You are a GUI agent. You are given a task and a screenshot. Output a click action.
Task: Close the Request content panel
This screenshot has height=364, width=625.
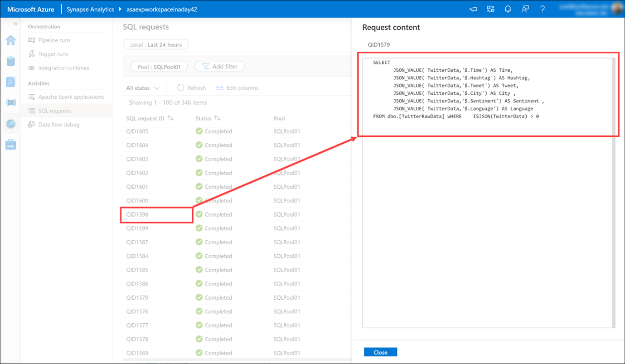tap(381, 352)
